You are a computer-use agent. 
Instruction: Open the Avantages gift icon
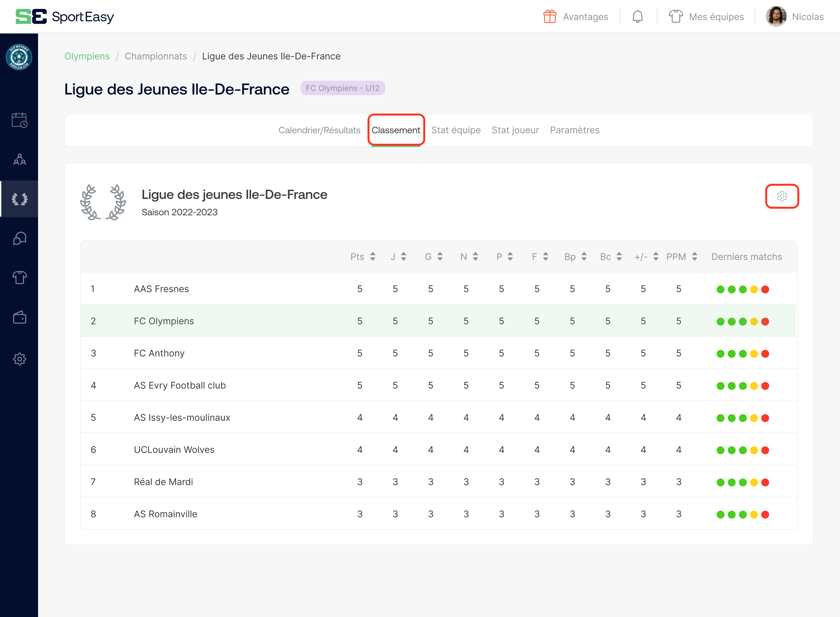(550, 16)
